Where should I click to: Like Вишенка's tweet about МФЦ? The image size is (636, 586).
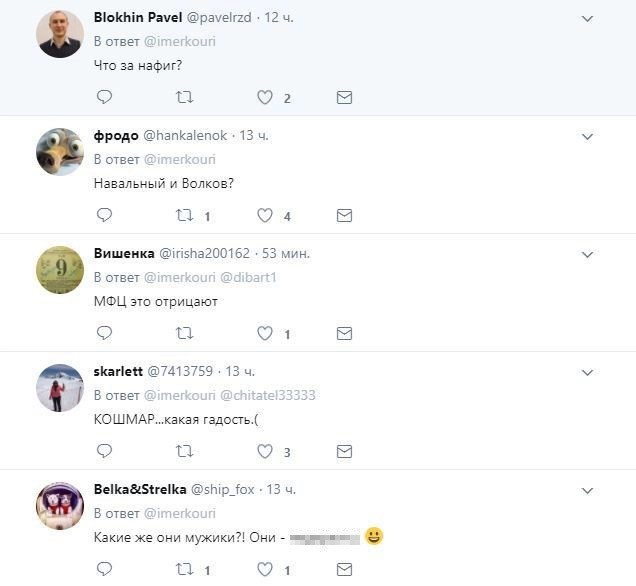[x=265, y=333]
